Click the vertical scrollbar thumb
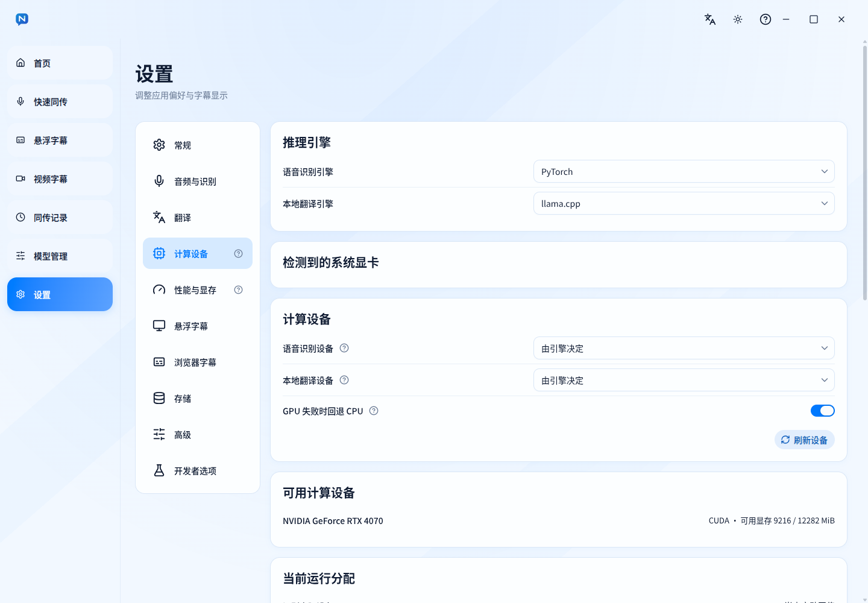 click(865, 172)
